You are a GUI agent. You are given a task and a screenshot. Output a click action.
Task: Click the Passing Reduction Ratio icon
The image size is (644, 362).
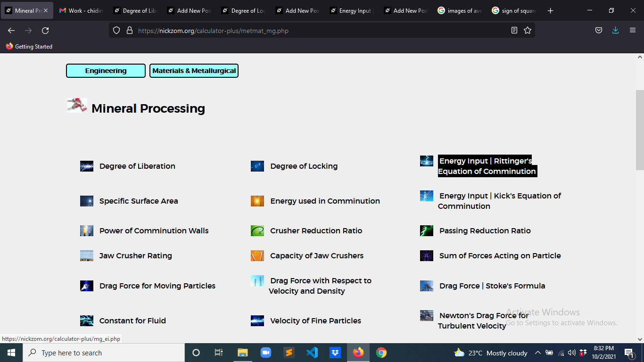click(427, 230)
